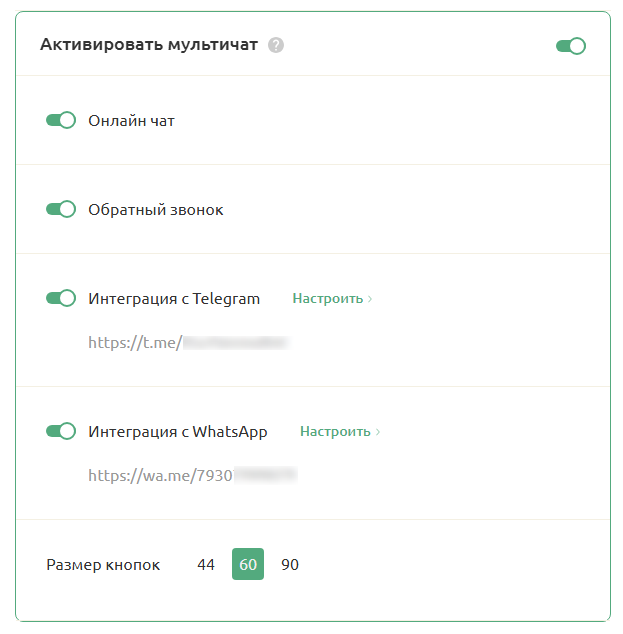Click the help question mark icon
This screenshot has height=634, width=623.
(276, 45)
